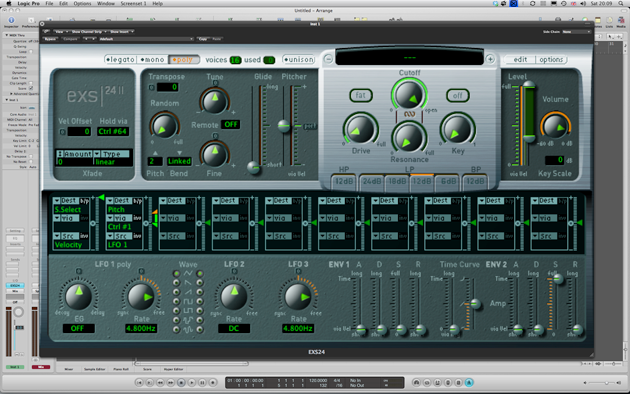630x394 pixels.
Task: Open the Show Channel Strip dropdown
Action: 88,31
